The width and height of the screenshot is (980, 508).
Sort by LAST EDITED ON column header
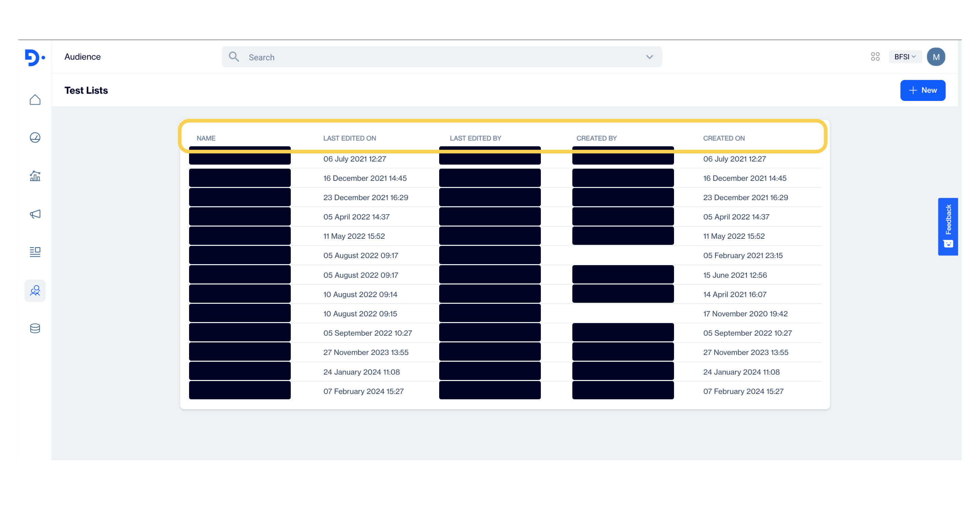349,139
